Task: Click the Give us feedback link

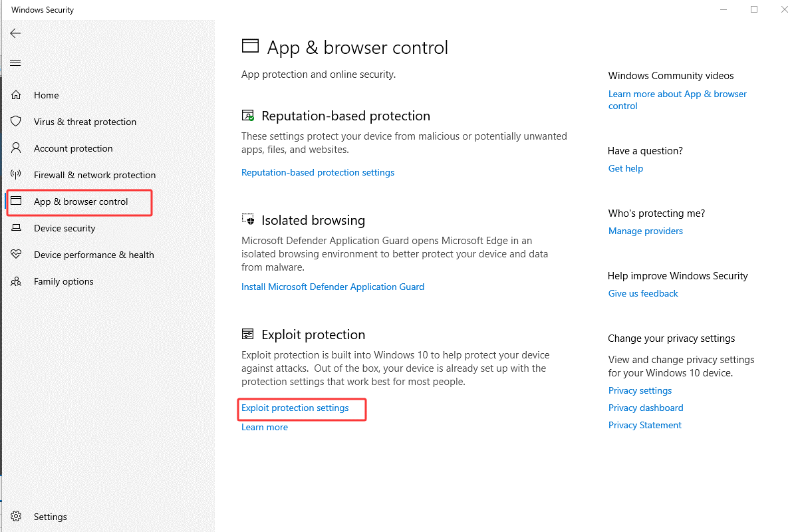Action: (x=643, y=293)
